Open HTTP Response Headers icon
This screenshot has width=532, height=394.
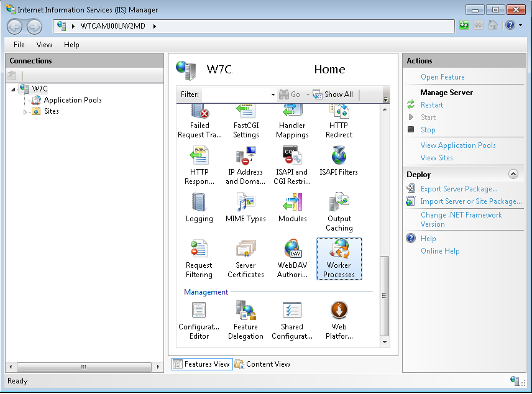coord(199,165)
